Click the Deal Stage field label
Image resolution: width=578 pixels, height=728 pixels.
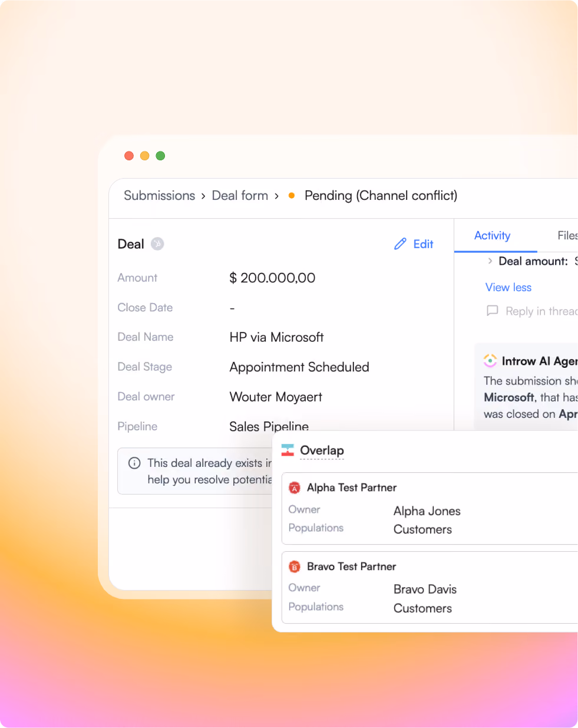coord(145,367)
